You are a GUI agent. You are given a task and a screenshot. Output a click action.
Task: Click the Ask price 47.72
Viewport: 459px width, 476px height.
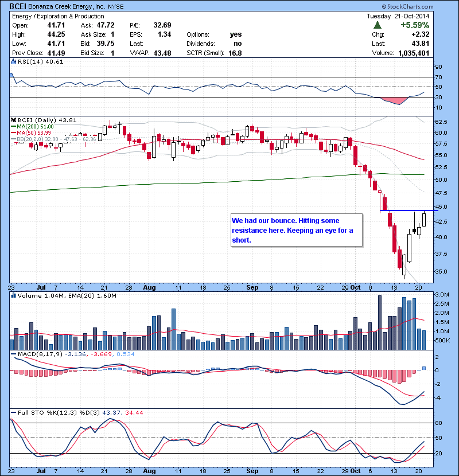tap(106, 25)
